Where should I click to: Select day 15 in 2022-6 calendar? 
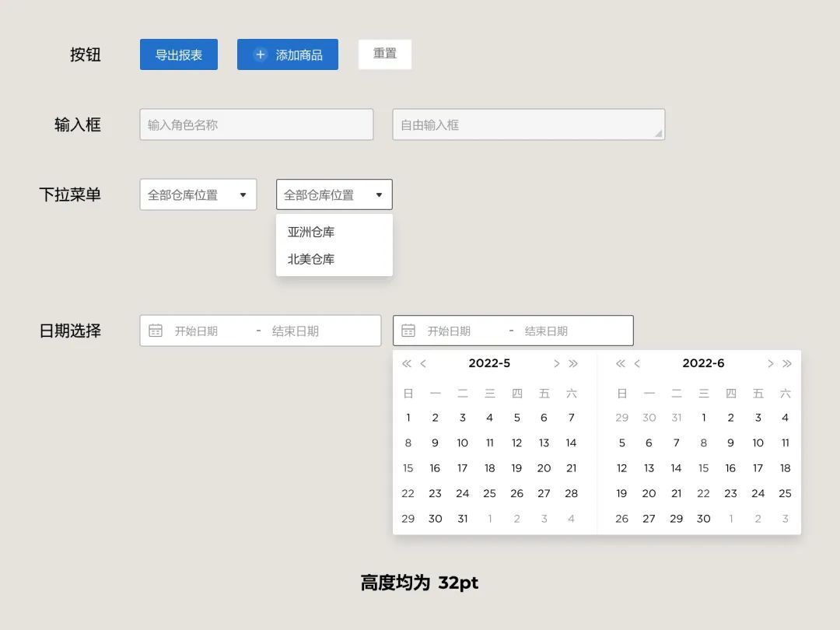point(703,468)
